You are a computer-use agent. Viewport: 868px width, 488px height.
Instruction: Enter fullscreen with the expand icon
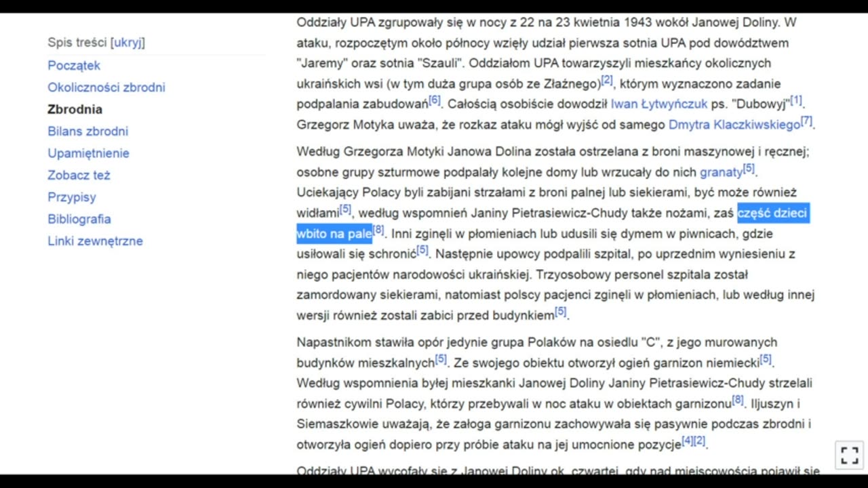[x=849, y=455]
